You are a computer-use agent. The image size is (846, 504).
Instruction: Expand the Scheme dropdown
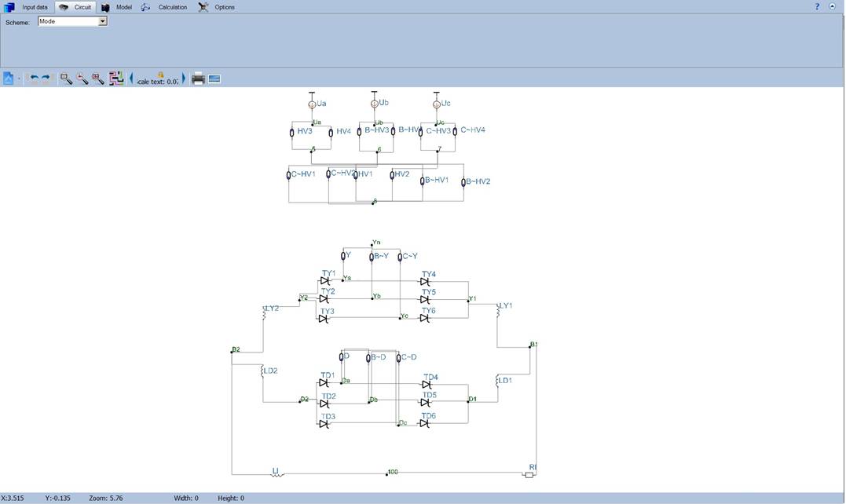pos(103,21)
